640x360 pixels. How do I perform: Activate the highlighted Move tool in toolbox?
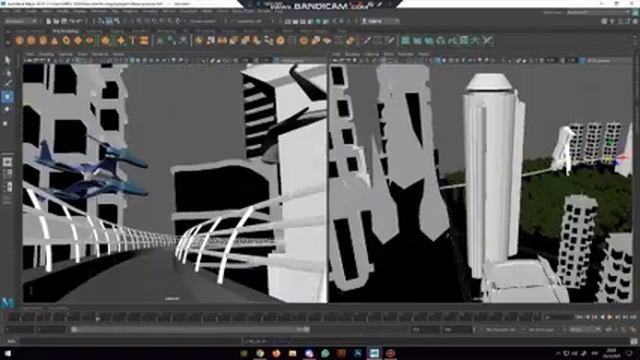(x=7, y=97)
